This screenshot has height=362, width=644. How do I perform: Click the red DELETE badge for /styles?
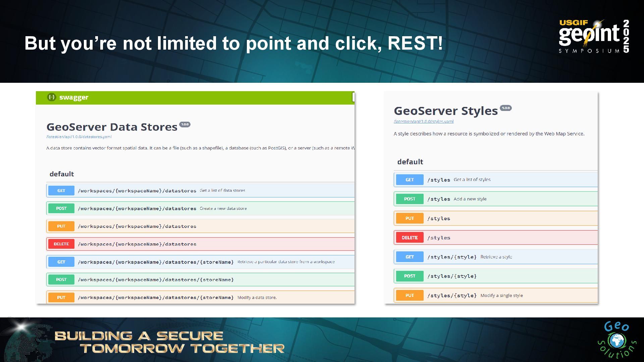(x=410, y=238)
